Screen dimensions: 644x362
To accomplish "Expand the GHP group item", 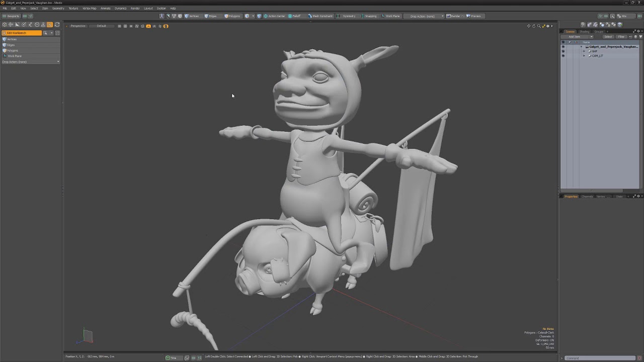I will coord(584,51).
